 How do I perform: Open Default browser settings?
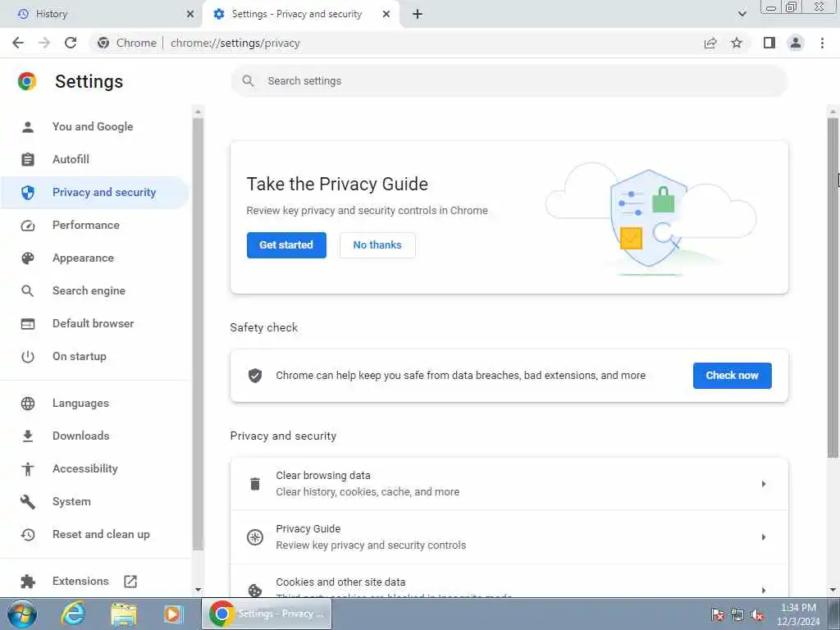point(94,323)
